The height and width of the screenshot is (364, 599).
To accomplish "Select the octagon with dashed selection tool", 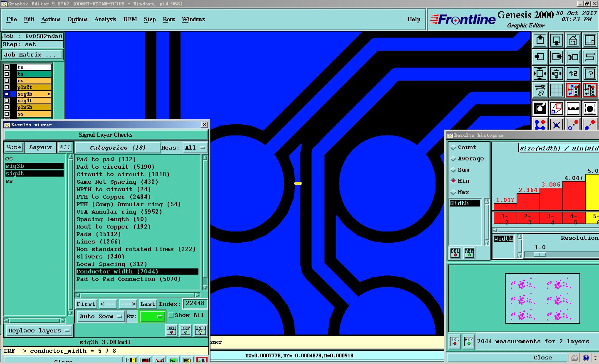I will 590,109.
